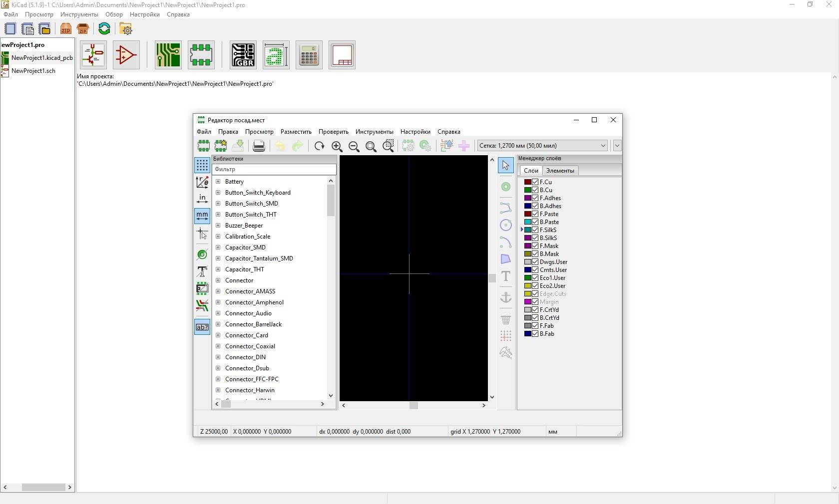Screen dimensions: 839x504
Task: Click the canvas horizontal scrollbar thumb
Action: tap(414, 406)
